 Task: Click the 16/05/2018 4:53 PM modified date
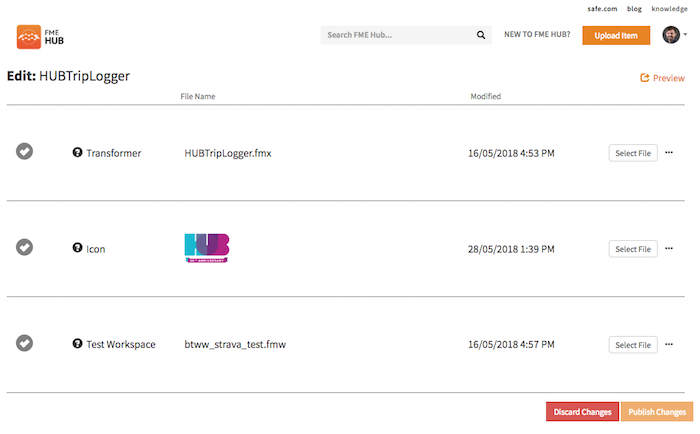(511, 153)
